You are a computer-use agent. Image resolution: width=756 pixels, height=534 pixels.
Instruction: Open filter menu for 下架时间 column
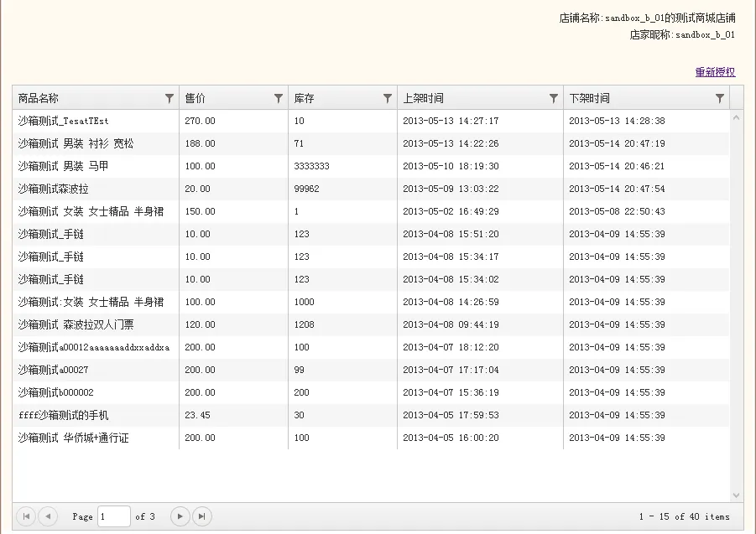coord(720,98)
